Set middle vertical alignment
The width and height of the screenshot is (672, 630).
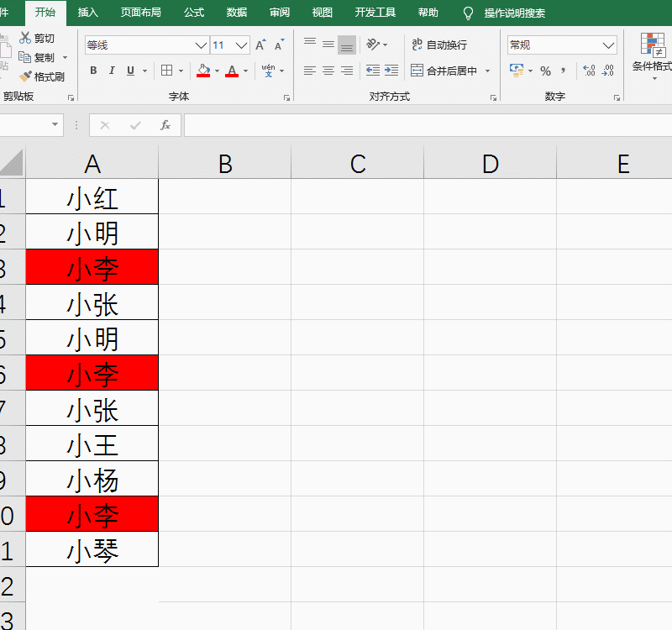pyautogui.click(x=328, y=45)
